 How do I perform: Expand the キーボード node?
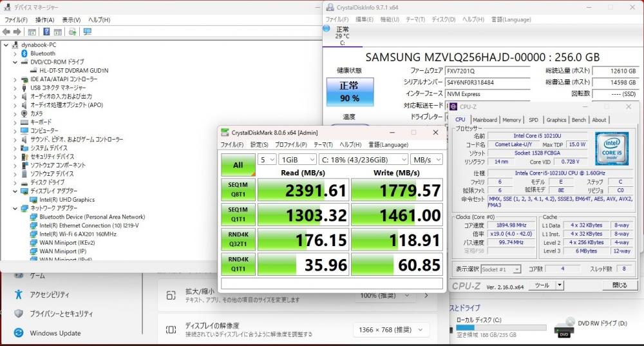click(x=15, y=122)
